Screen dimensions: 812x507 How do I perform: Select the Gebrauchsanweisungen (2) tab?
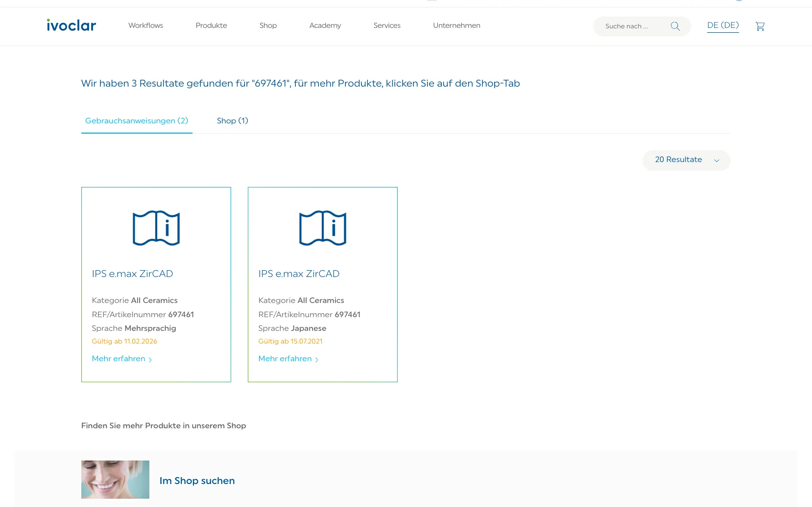click(x=137, y=121)
